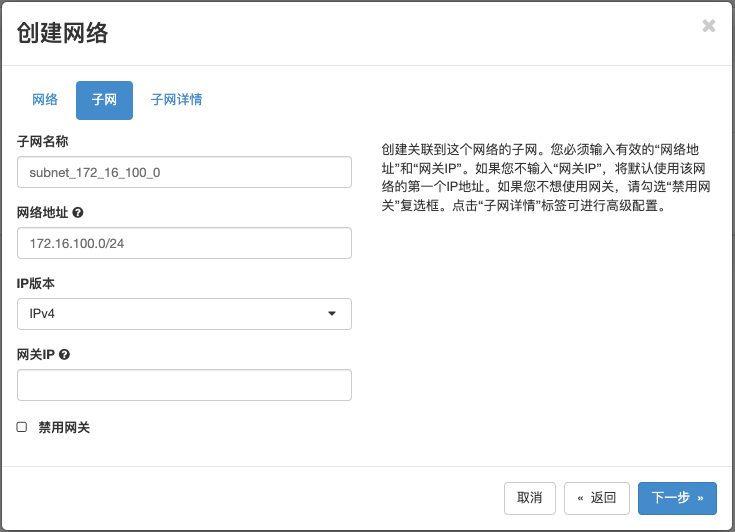Open the 子网详情 tab

coord(176,100)
